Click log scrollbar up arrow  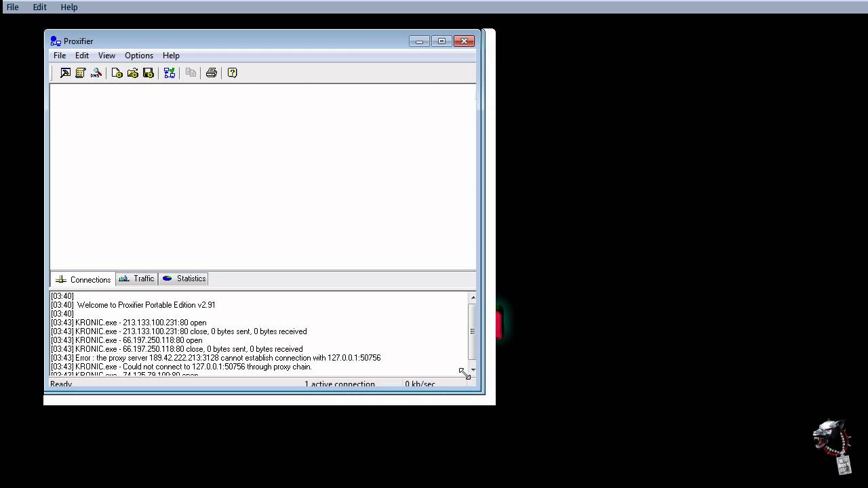click(473, 297)
